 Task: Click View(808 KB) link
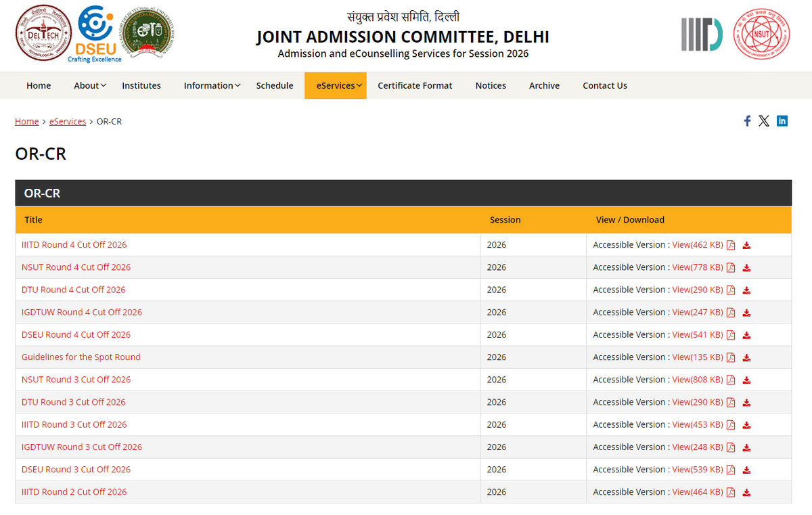(x=698, y=380)
